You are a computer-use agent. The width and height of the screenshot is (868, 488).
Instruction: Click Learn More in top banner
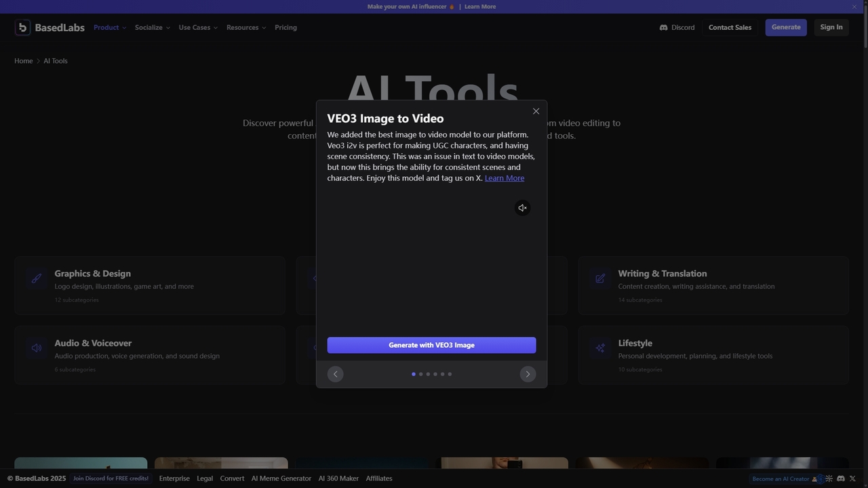[x=480, y=7]
